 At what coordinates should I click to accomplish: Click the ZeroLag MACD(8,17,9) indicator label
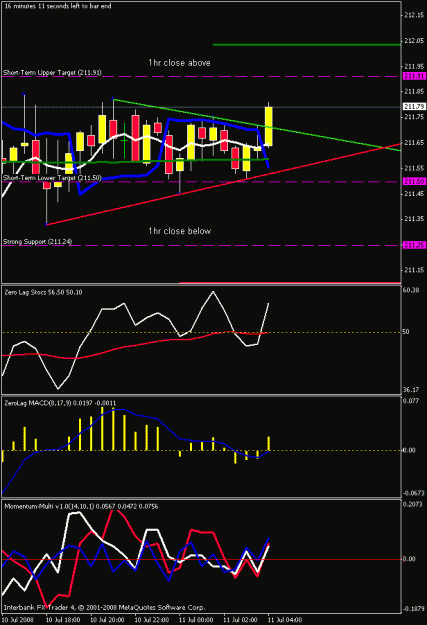(60, 403)
